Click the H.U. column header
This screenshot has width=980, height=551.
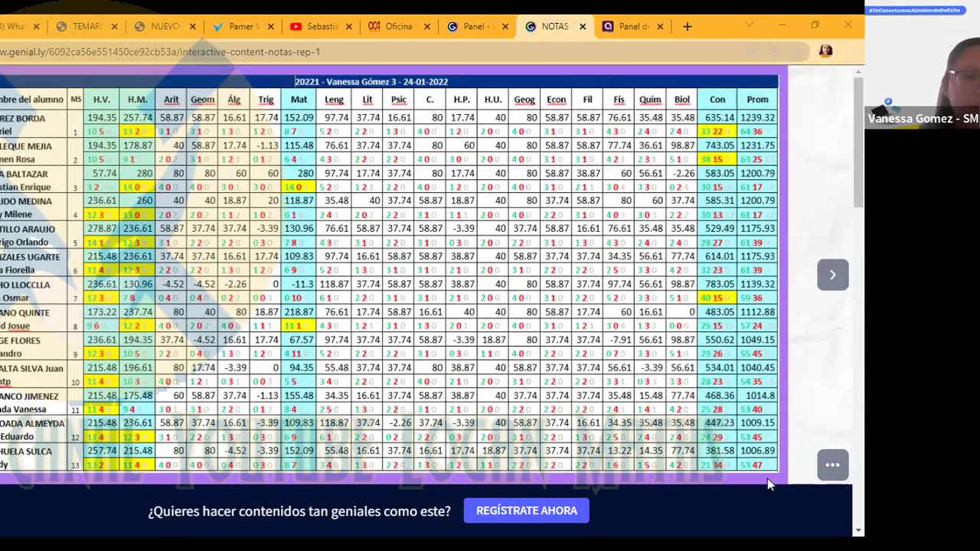[x=492, y=99]
